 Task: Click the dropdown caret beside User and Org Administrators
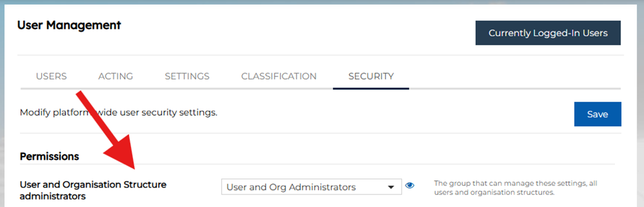(391, 187)
